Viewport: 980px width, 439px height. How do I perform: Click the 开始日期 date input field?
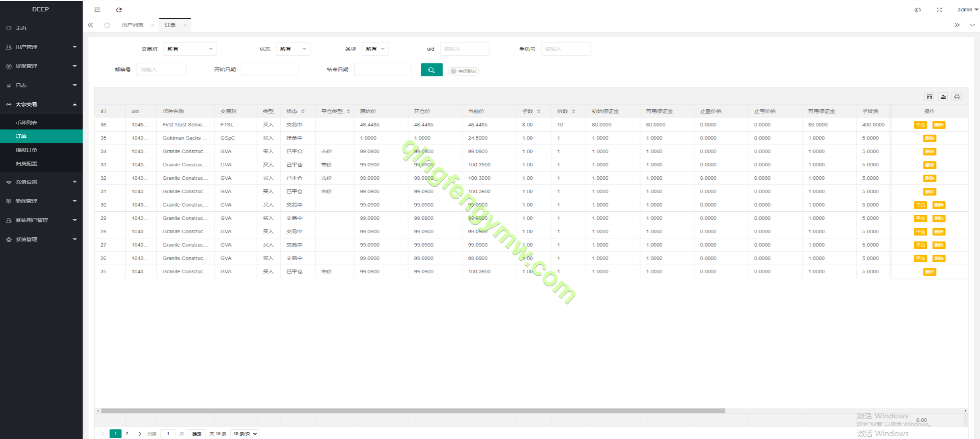(x=270, y=70)
